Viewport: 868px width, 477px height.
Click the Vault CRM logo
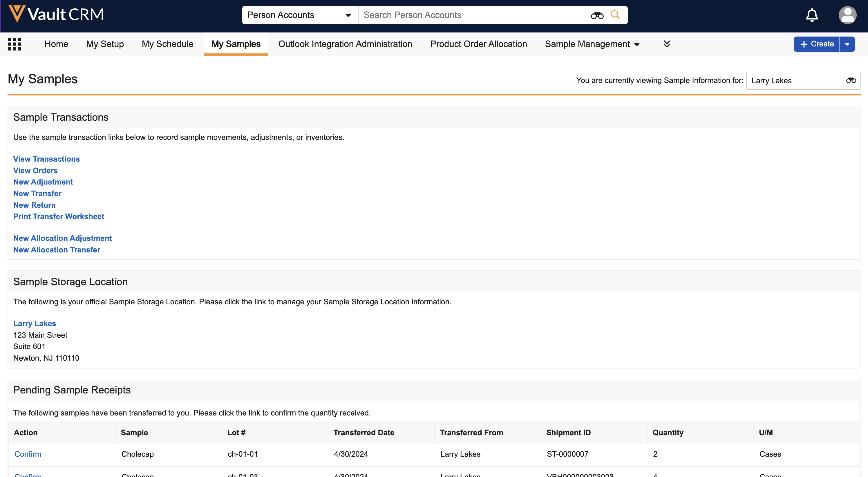pyautogui.click(x=56, y=15)
